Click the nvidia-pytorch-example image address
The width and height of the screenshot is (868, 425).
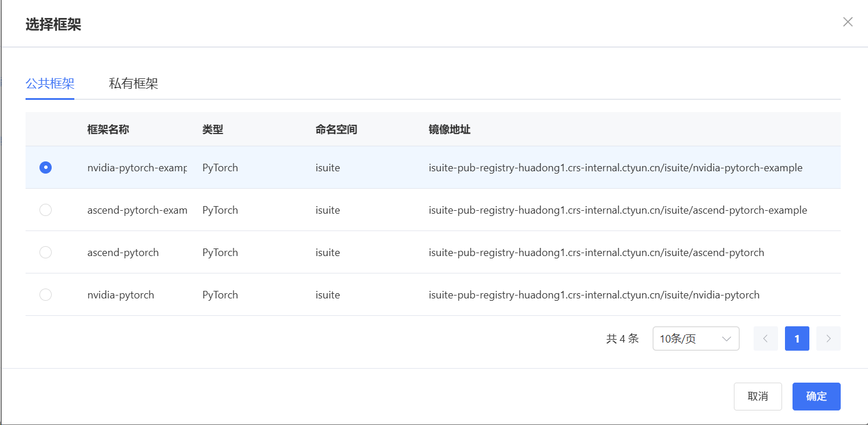[615, 168]
